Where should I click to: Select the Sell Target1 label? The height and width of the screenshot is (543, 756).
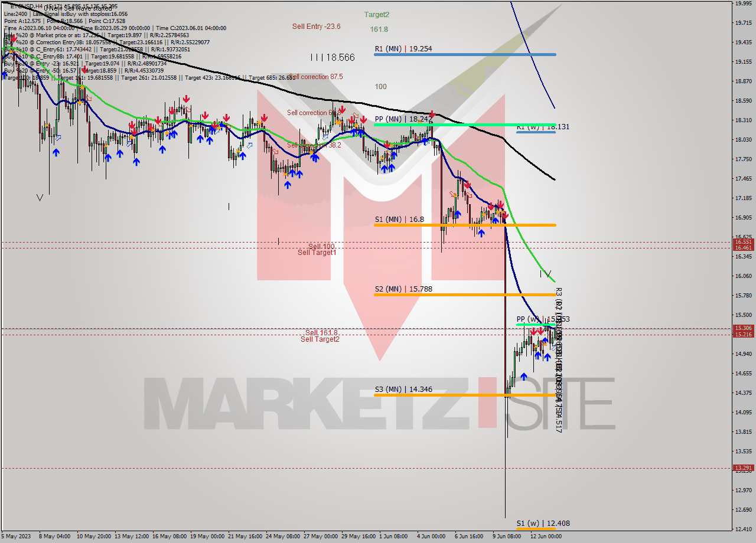(317, 253)
